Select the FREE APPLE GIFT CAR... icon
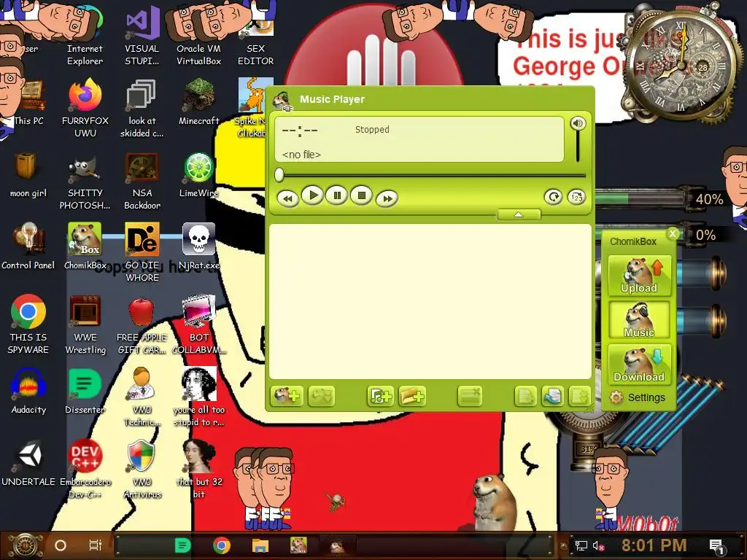The width and height of the screenshot is (747, 560). pos(142,324)
